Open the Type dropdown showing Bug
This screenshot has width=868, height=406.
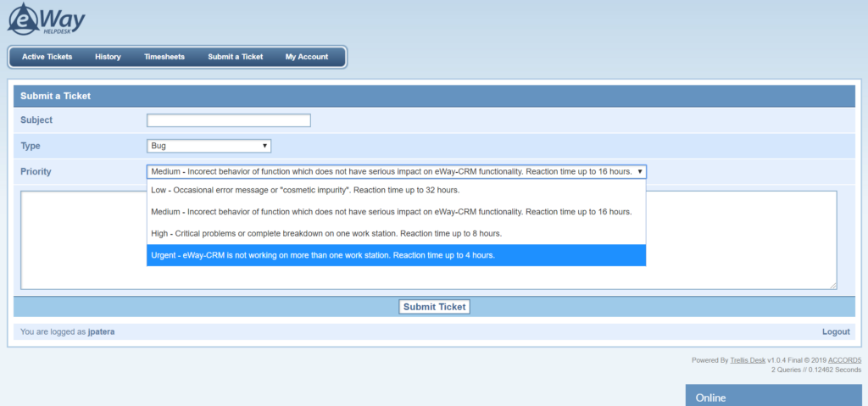[x=209, y=146]
